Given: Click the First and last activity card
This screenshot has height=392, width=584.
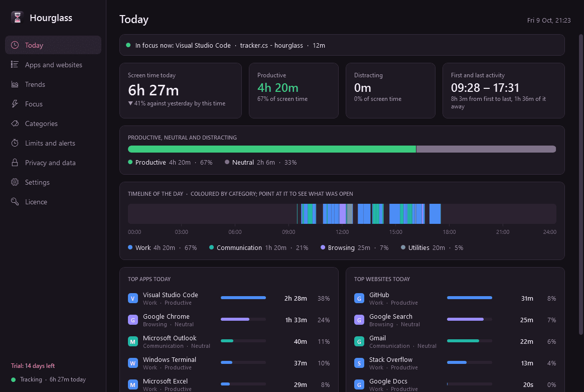Looking at the screenshot, I should (x=504, y=90).
